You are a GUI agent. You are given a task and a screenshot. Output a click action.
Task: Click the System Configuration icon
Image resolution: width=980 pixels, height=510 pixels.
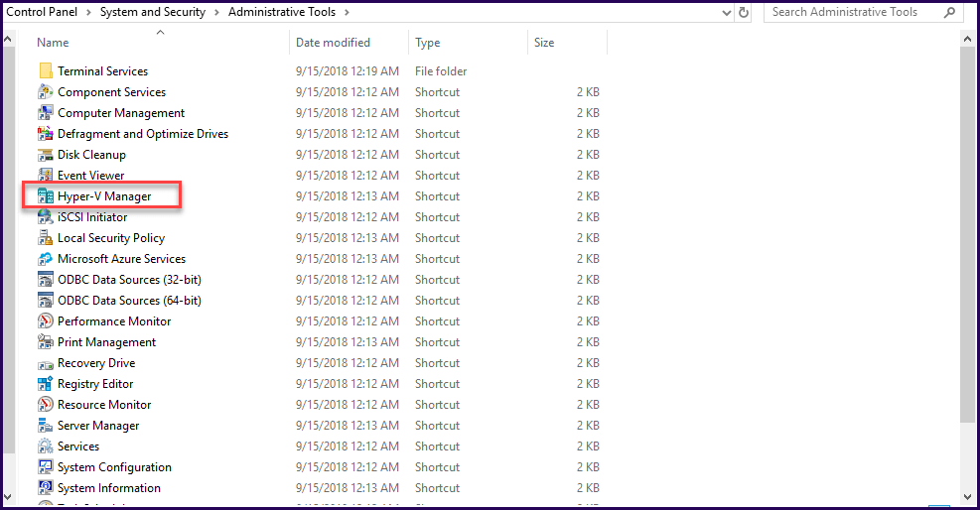[x=46, y=466]
